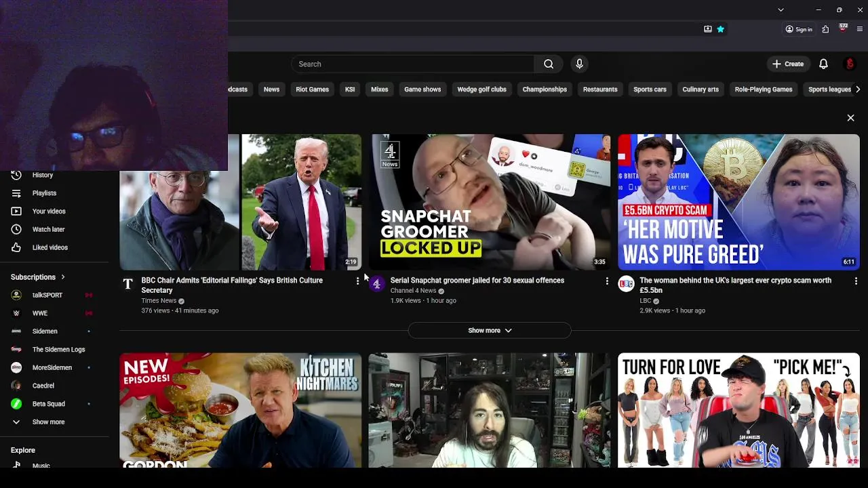Click Playlists icon in sidebar
The width and height of the screenshot is (868, 488).
(x=16, y=193)
